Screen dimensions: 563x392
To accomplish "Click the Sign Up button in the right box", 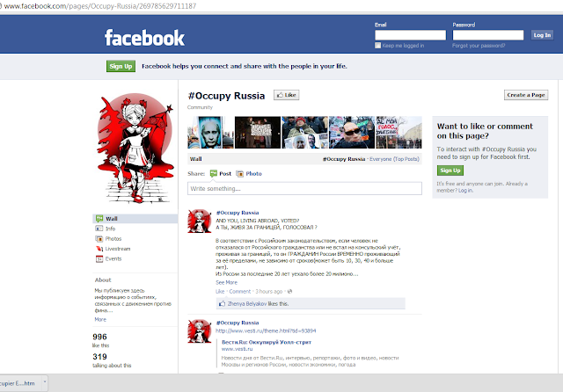I will click(450, 171).
